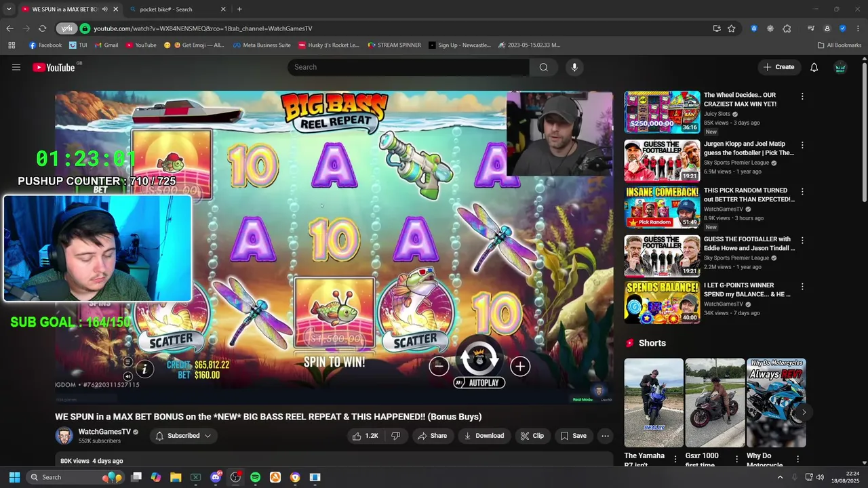
Task: Open Jurgen Klopp guess footballer thumbnail
Action: pos(662,161)
